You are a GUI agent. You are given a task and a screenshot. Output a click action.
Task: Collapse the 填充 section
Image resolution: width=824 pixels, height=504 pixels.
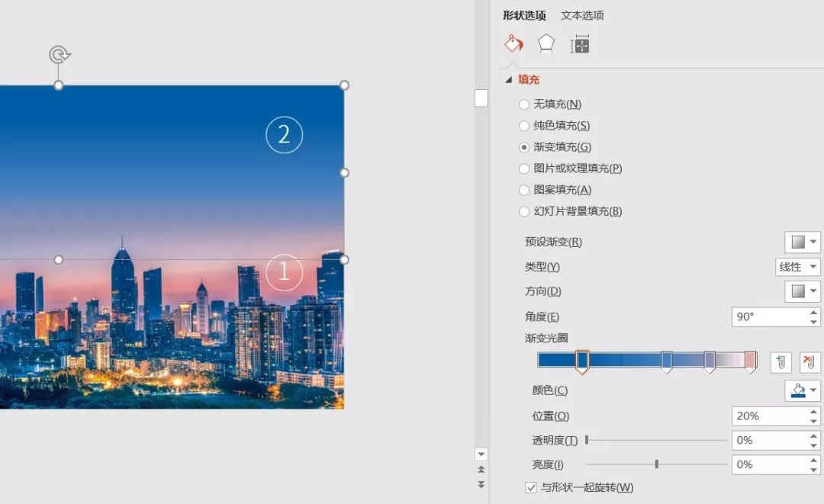click(508, 80)
